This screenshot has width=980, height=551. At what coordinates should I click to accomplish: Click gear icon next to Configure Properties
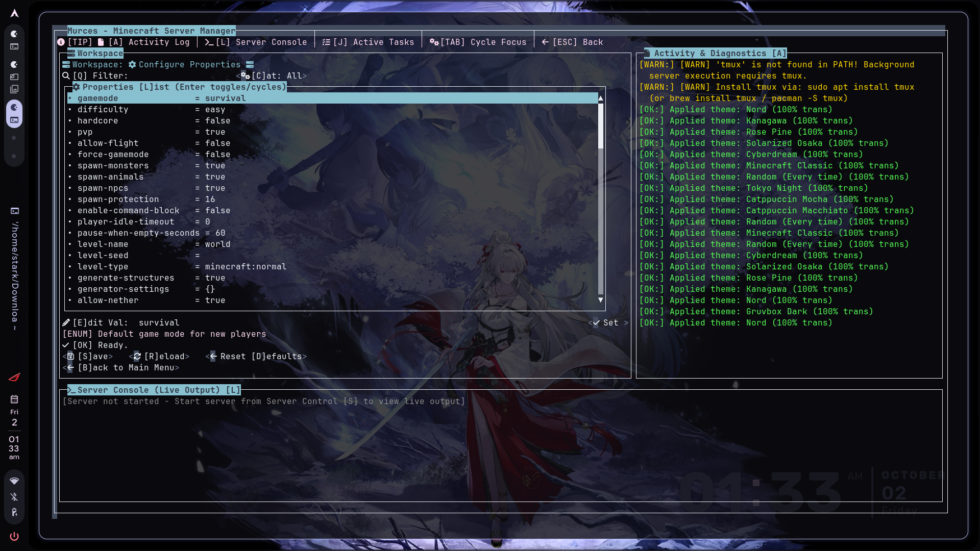coord(132,65)
